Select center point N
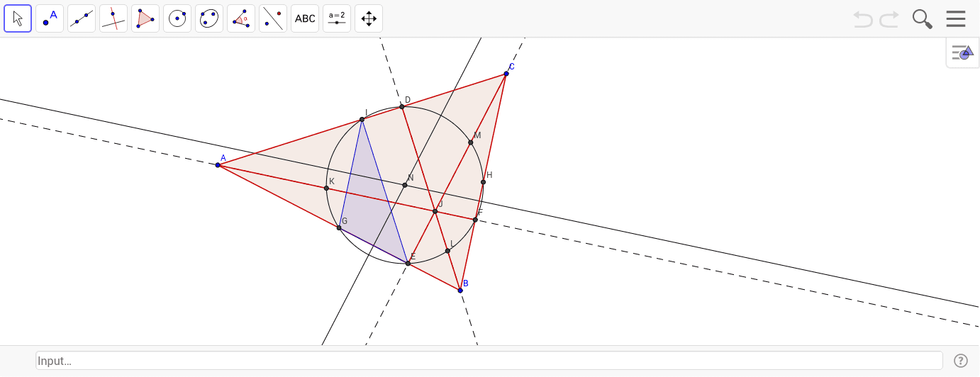Image resolution: width=980 pixels, height=377 pixels. tap(405, 185)
